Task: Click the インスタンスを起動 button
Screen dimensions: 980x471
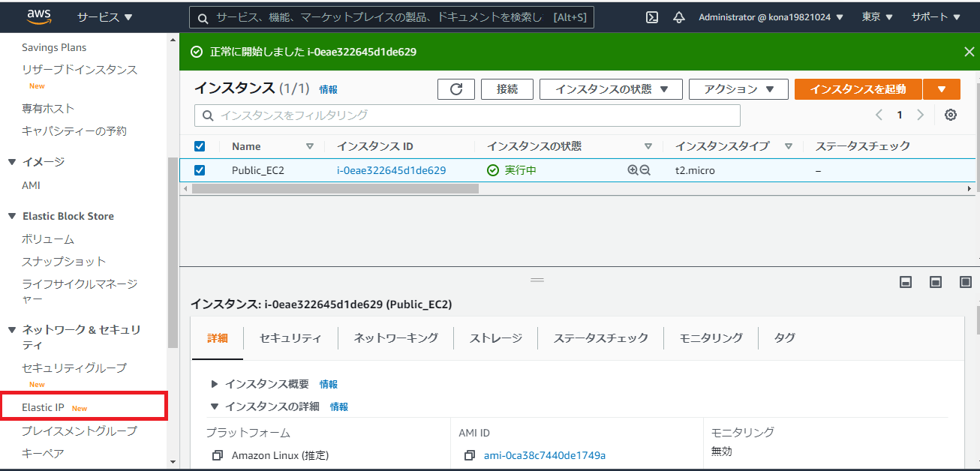Action: 858,89
